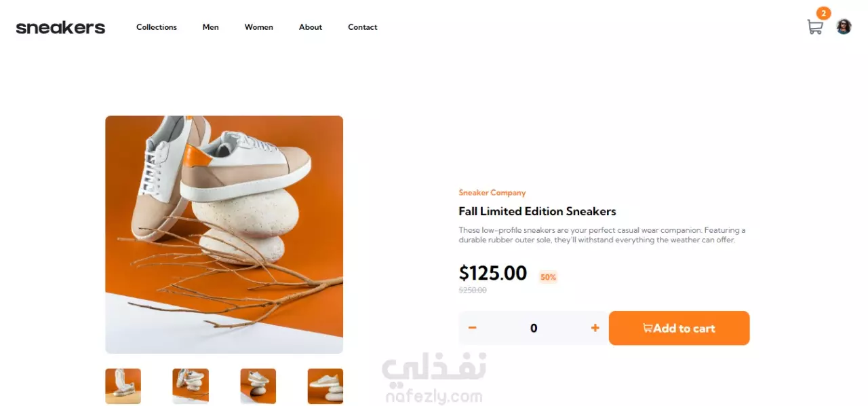This screenshot has height=406, width=868.
Task: Click the sneakers logo
Action: click(x=60, y=28)
